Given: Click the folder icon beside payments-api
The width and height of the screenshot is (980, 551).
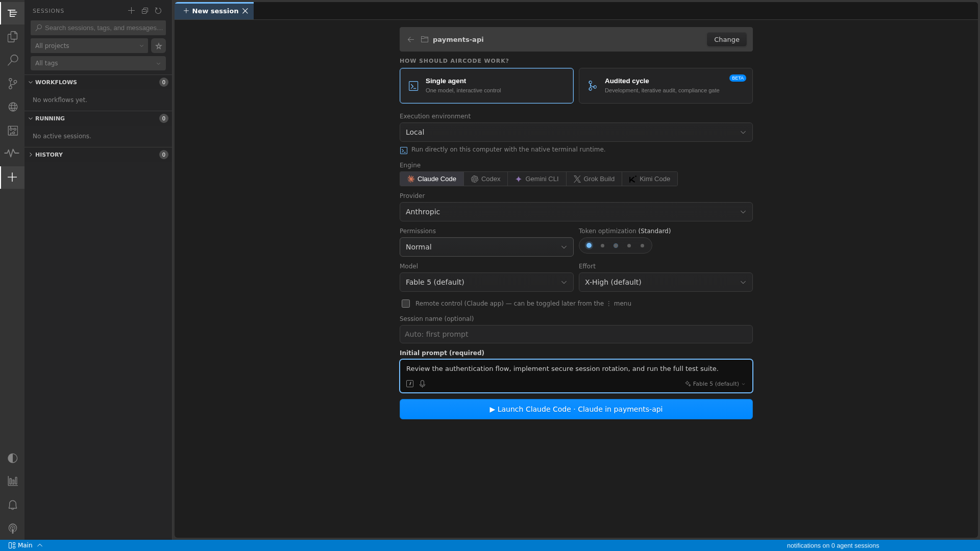Looking at the screenshot, I should [425, 39].
